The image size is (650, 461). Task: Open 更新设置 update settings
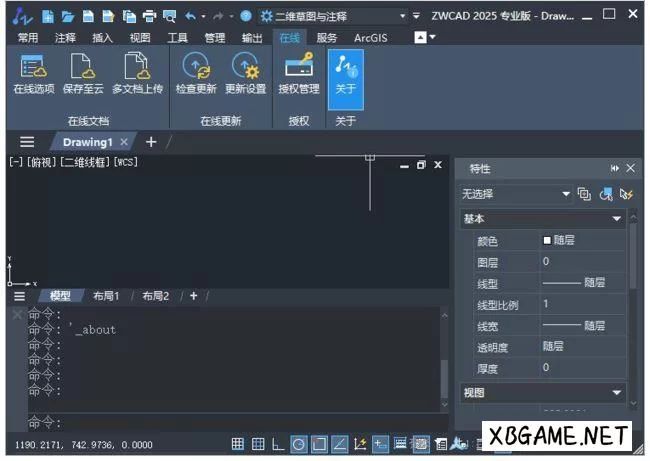pos(245,73)
